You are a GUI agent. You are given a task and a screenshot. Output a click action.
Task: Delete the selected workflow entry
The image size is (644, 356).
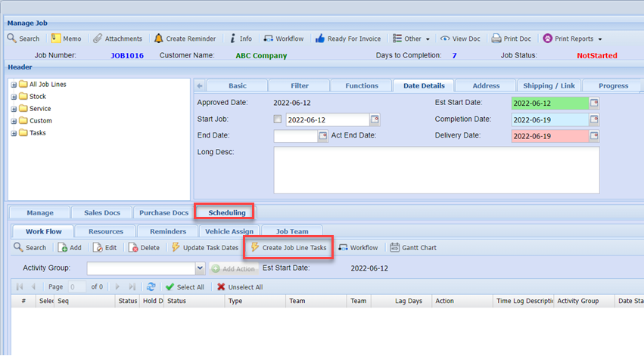pos(133,247)
